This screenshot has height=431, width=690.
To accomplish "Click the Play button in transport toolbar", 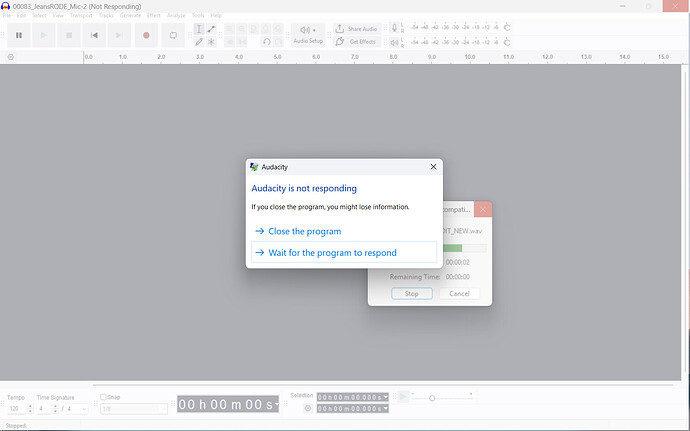I will pyautogui.click(x=44, y=35).
